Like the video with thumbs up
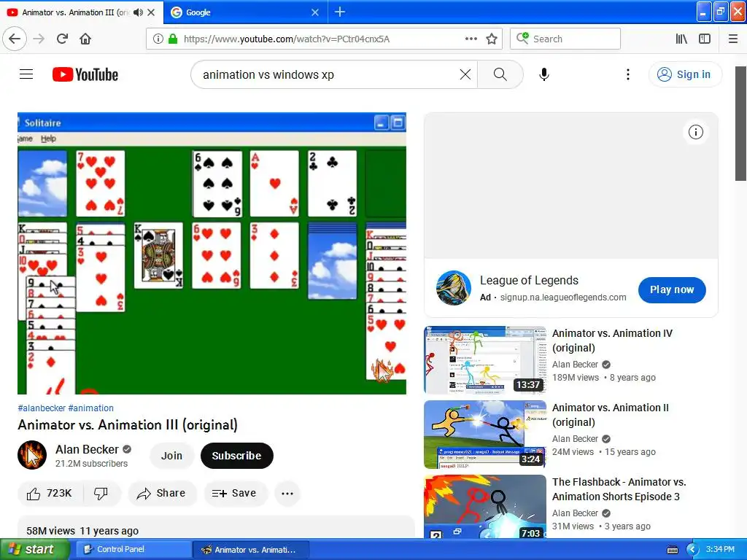Viewport: 747px width, 560px height. coord(50,494)
